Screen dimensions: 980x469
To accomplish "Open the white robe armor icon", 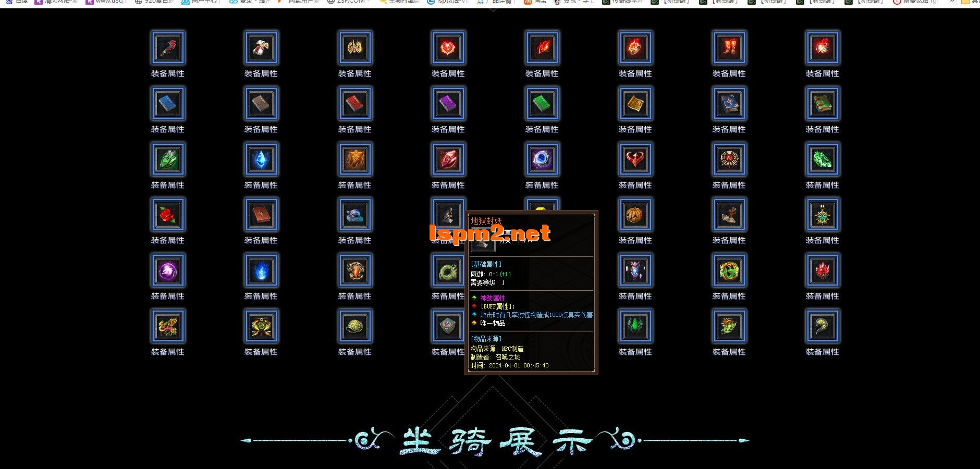I will point(261,48).
